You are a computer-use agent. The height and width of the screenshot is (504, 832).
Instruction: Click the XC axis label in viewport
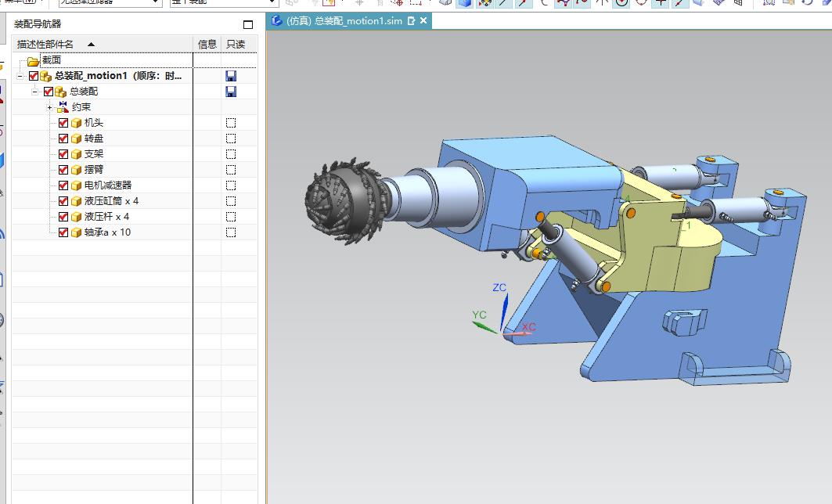pyautogui.click(x=529, y=327)
